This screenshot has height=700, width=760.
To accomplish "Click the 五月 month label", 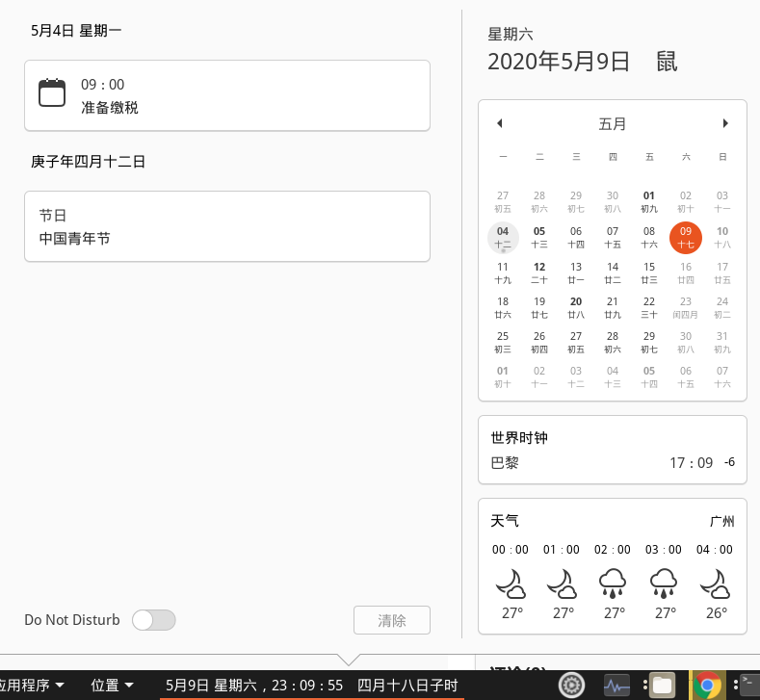I will [x=613, y=124].
